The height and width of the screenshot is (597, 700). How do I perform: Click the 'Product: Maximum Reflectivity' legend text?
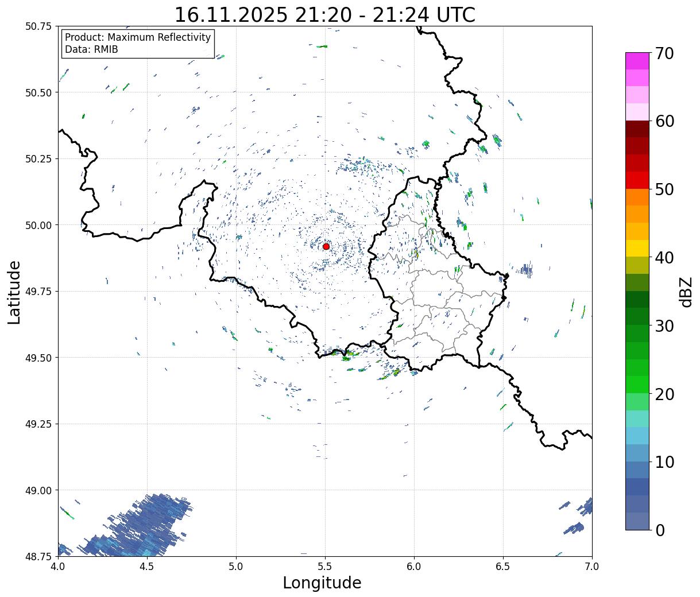pos(138,37)
